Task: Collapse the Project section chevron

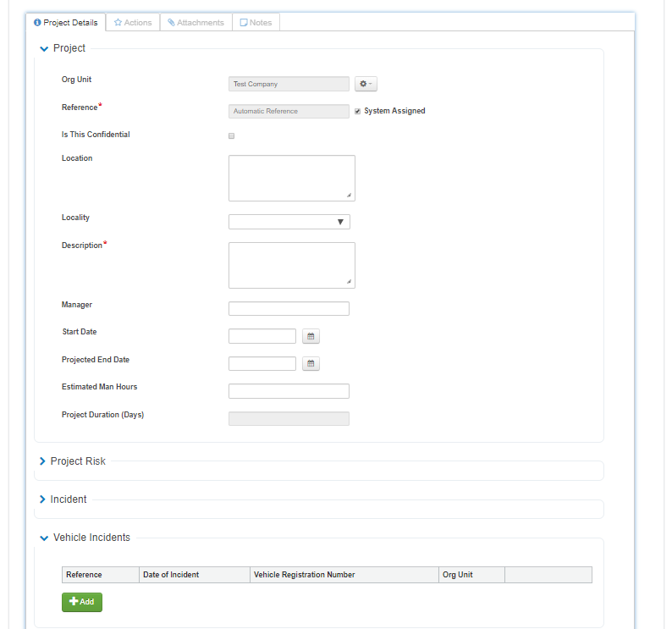Action: click(x=44, y=48)
